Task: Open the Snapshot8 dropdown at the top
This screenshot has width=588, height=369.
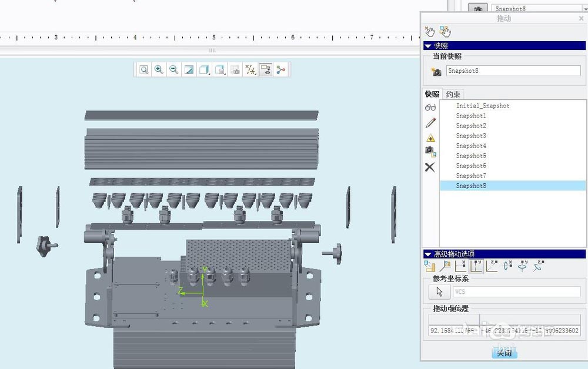Action: (x=584, y=9)
